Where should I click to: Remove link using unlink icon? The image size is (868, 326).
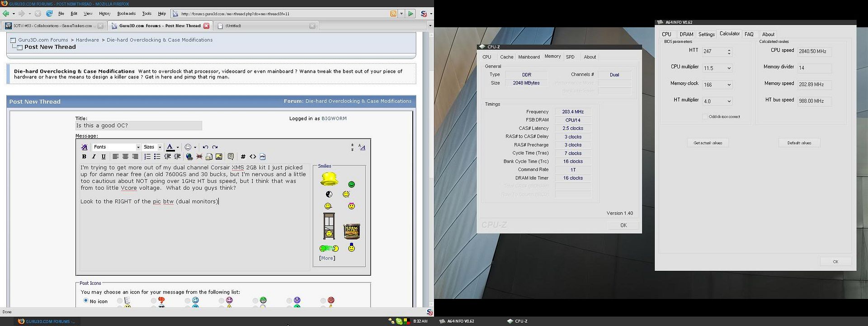coord(199,157)
